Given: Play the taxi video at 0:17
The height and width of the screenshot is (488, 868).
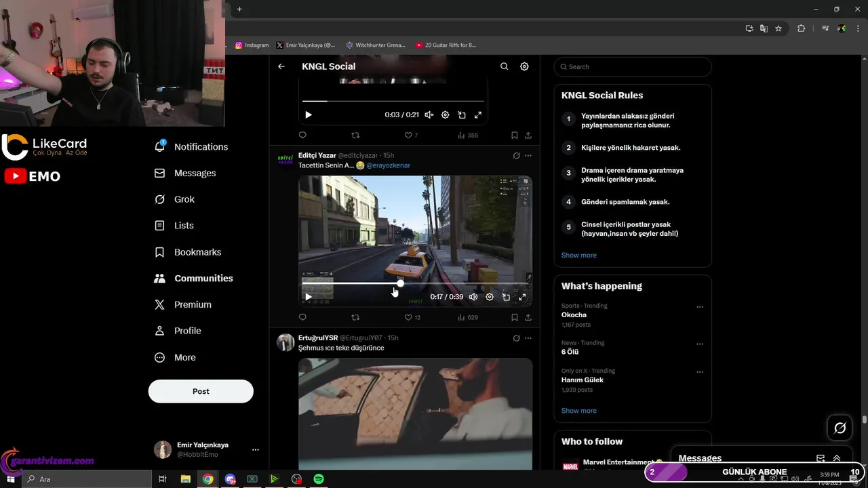Looking at the screenshot, I should pos(309,297).
